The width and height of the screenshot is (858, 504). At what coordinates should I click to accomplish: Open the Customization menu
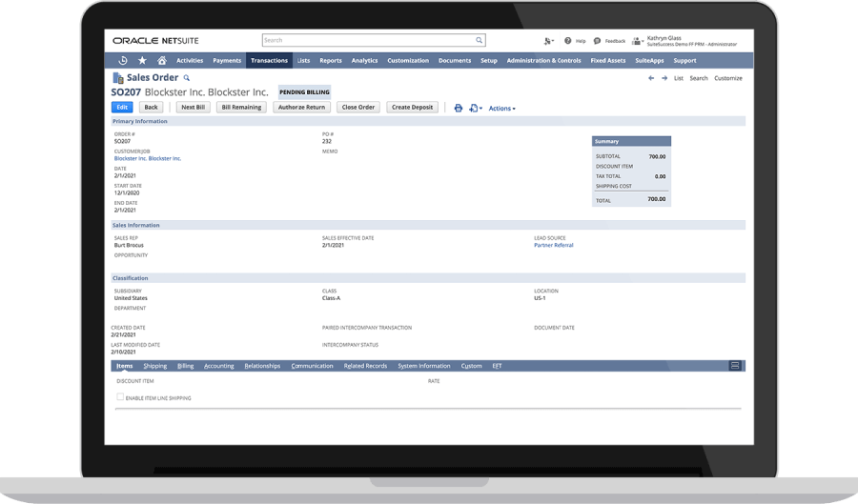(408, 60)
